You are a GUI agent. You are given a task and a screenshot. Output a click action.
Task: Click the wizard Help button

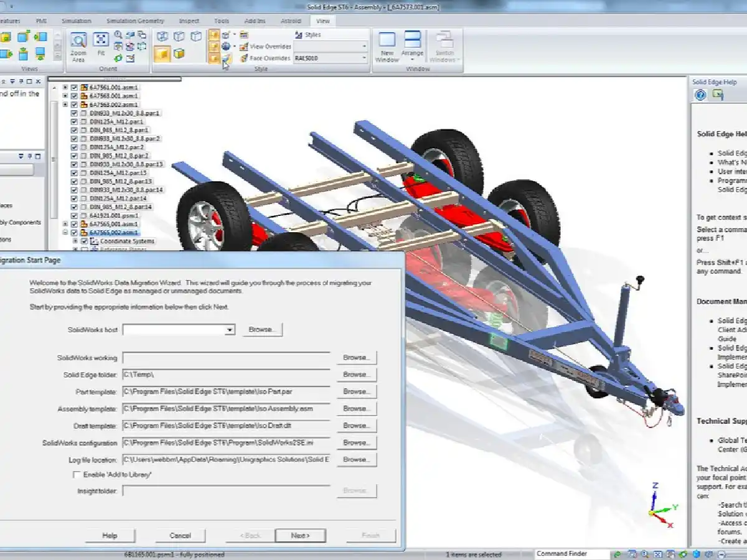point(110,535)
